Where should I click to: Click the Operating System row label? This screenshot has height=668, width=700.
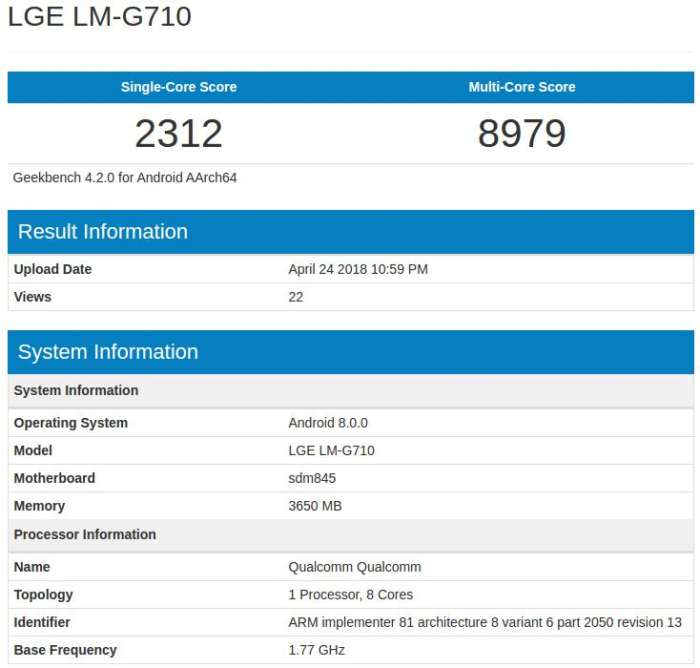coord(71,423)
